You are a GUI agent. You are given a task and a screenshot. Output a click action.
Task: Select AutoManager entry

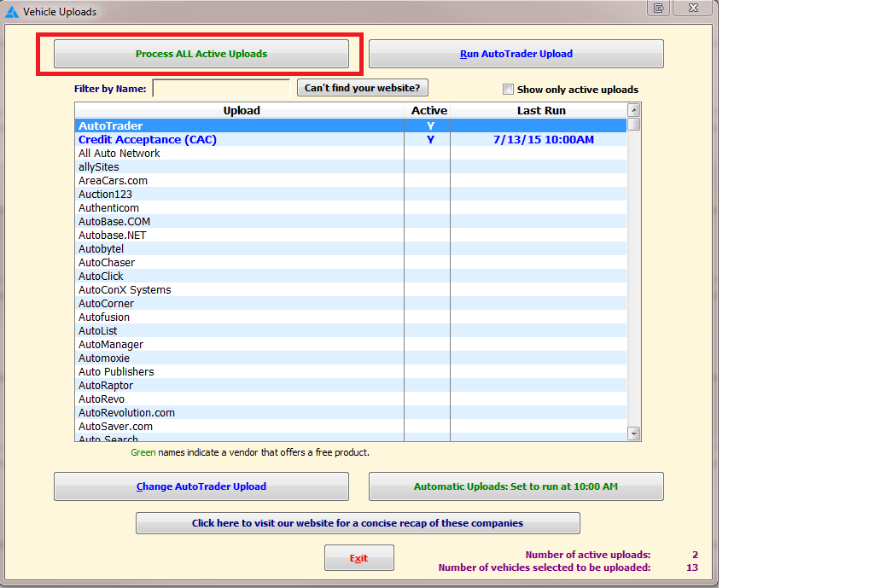(351, 345)
